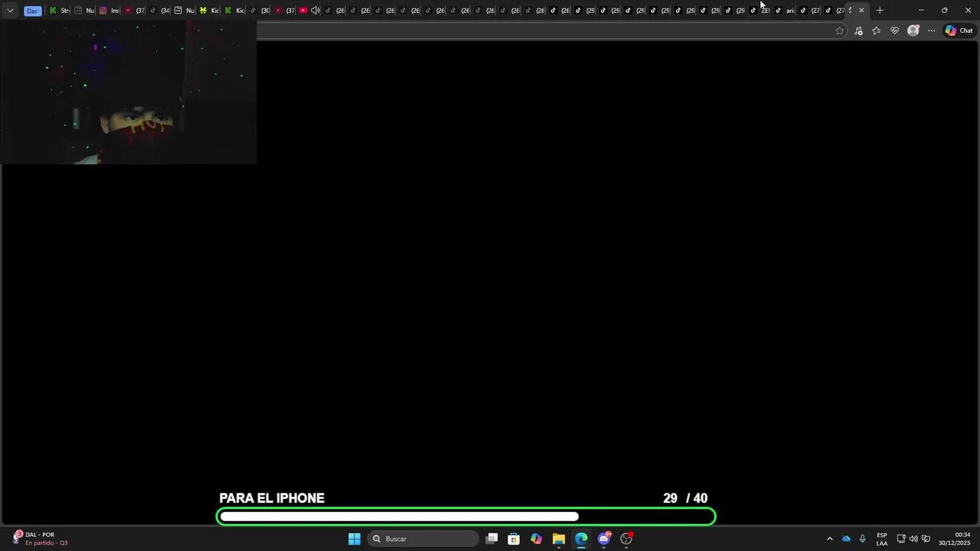Click the green goal progress bar
The width and height of the screenshot is (980, 551).
pyautogui.click(x=466, y=517)
